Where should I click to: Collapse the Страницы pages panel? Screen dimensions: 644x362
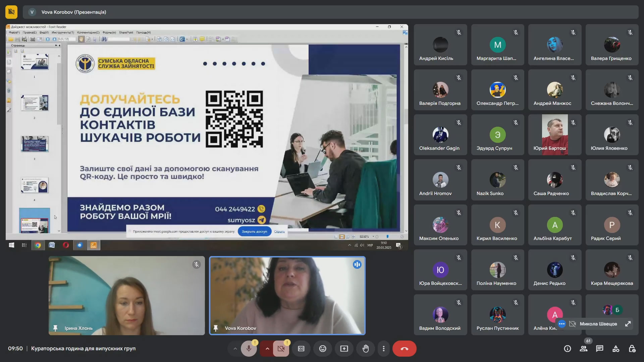click(59, 46)
